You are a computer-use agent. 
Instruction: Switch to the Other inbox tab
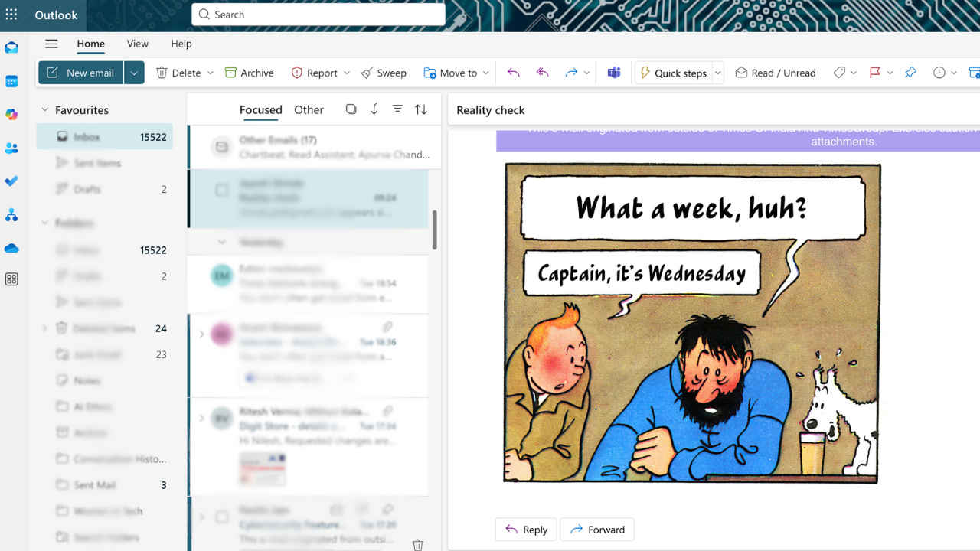(309, 109)
